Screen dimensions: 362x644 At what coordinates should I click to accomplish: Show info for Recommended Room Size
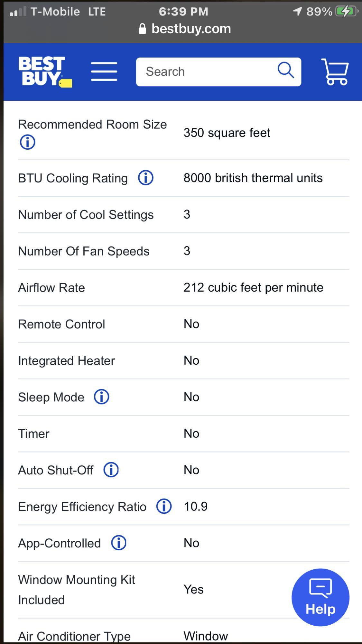(28, 142)
